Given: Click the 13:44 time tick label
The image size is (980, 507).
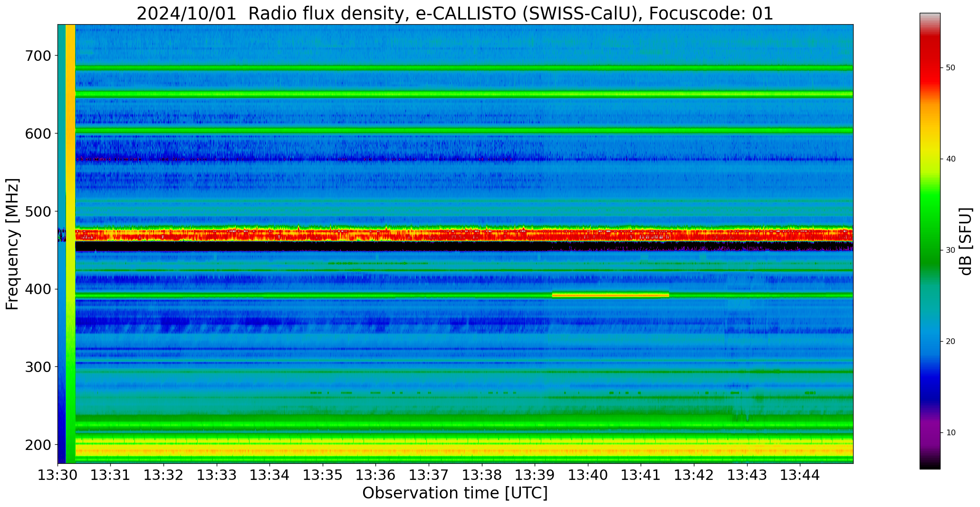Looking at the screenshot, I should 800,475.
